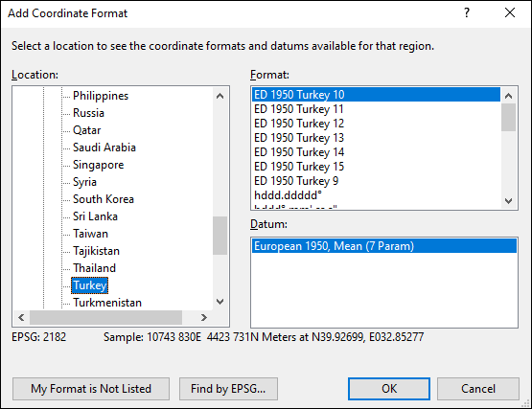The image size is (532, 409).
Task: Open Find by EPSG dialog
Action: tap(228, 389)
